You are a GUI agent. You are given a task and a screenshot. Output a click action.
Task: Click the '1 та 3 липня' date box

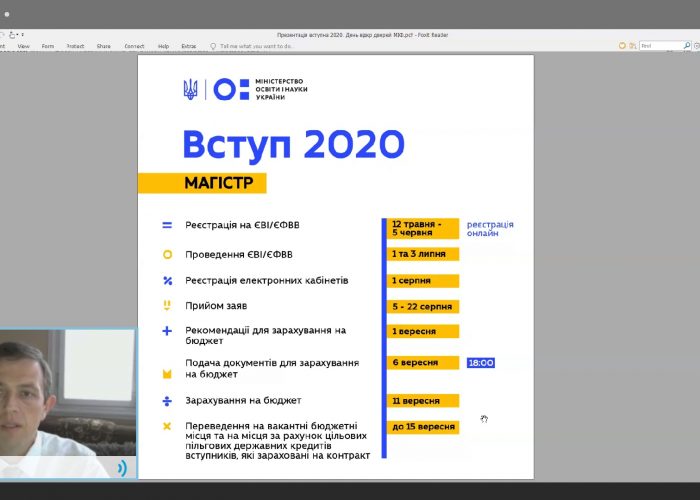[423, 254]
